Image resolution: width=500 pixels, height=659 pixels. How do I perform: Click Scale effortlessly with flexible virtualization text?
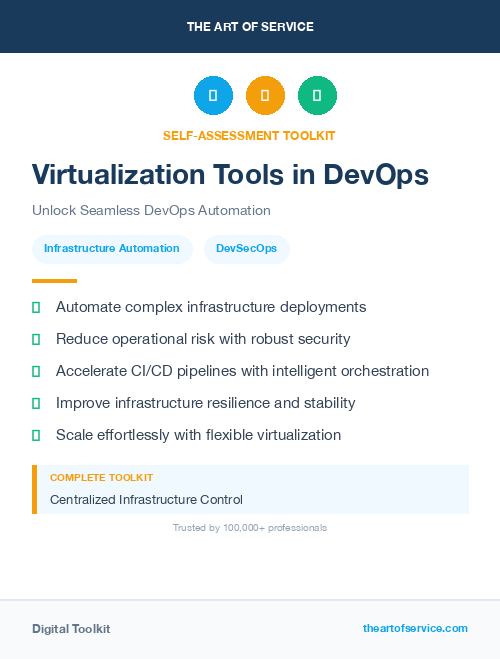[198, 435]
